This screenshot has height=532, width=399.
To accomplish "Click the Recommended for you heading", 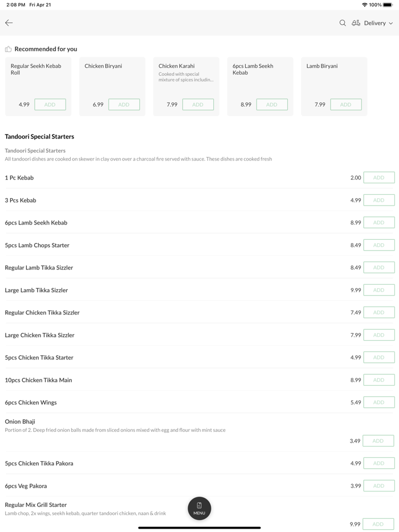I will click(46, 49).
